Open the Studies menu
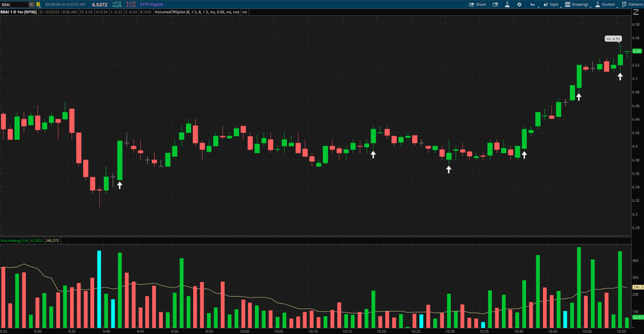This screenshot has height=334, width=644. (605, 5)
